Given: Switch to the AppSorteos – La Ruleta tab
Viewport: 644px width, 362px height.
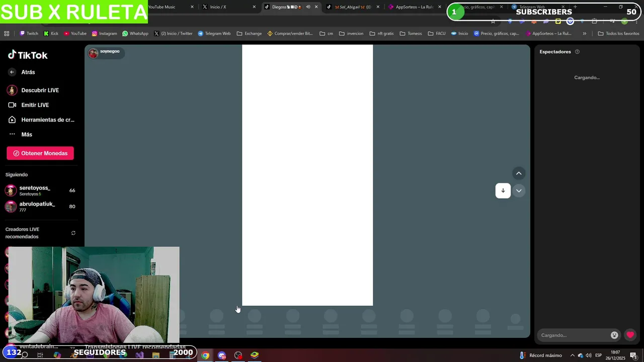Looking at the screenshot, I should tap(414, 7).
